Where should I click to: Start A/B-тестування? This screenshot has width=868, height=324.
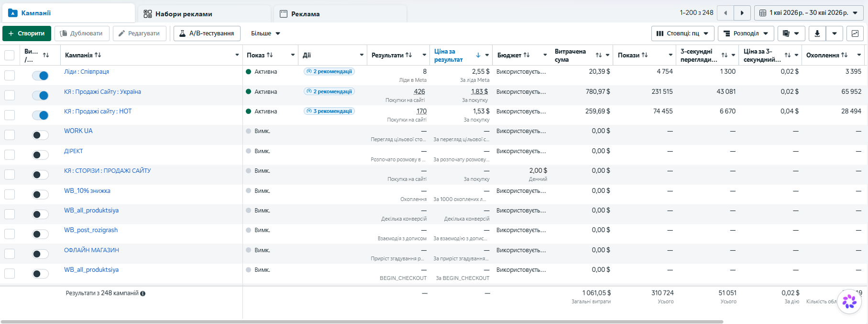[x=207, y=34]
